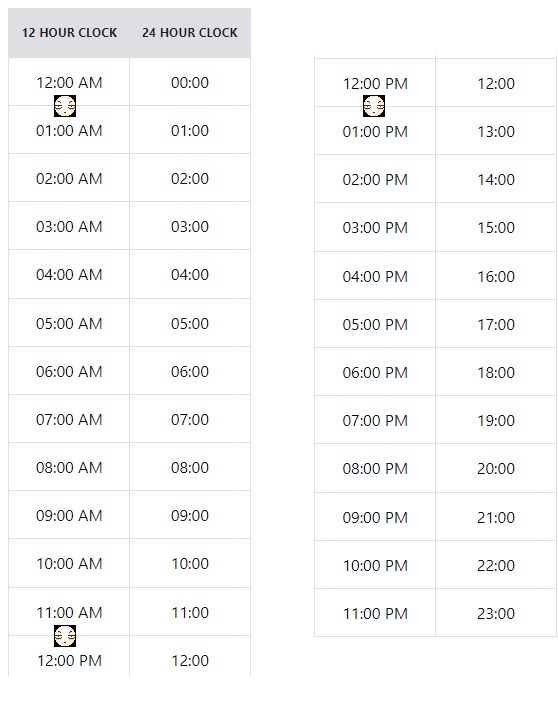
Task: Select the 09:00 AM cell
Action: [x=69, y=515]
